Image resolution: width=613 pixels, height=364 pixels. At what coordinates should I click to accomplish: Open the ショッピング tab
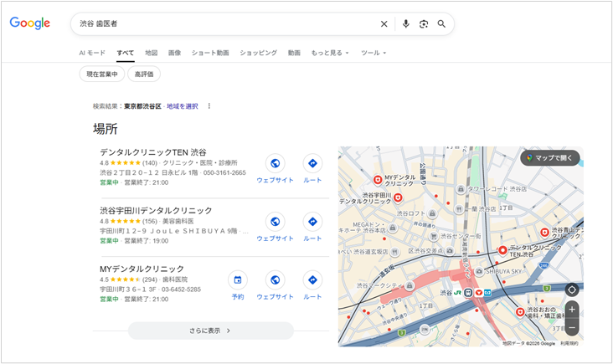pos(259,53)
